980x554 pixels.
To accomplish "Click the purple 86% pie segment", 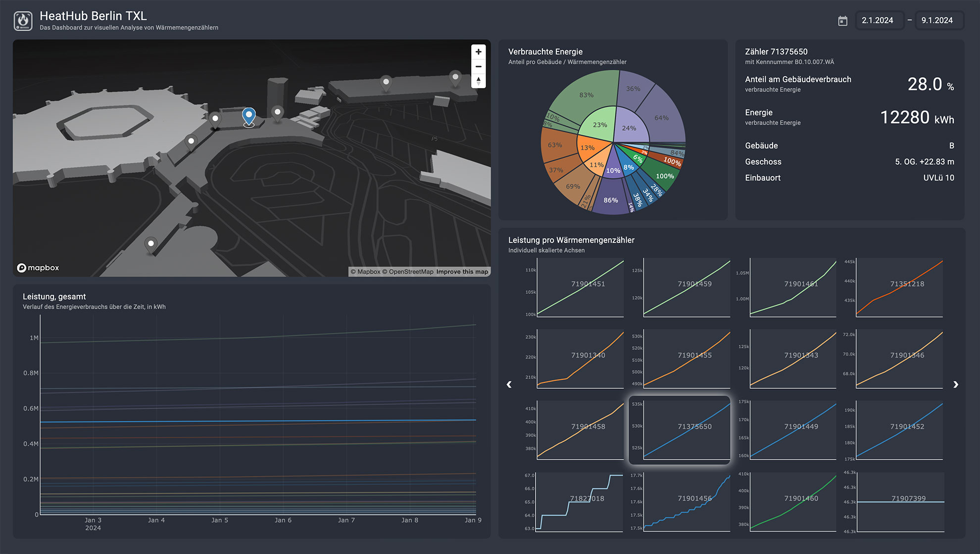I will coord(610,200).
